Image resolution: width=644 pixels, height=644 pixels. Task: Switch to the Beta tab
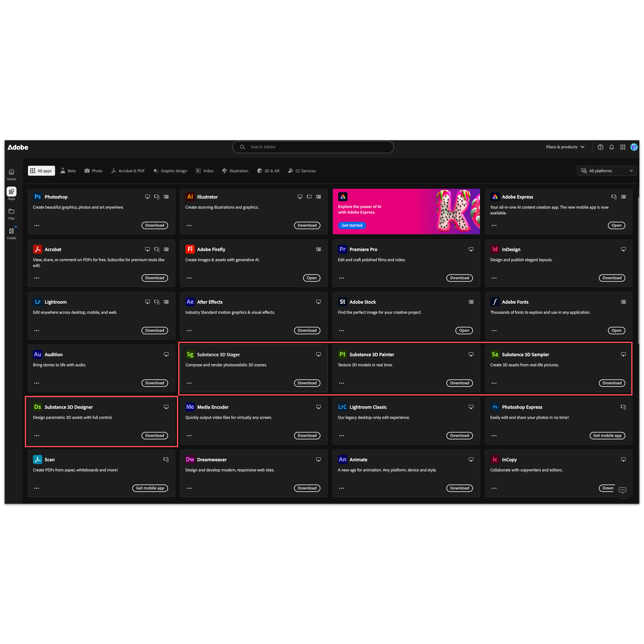(x=68, y=171)
